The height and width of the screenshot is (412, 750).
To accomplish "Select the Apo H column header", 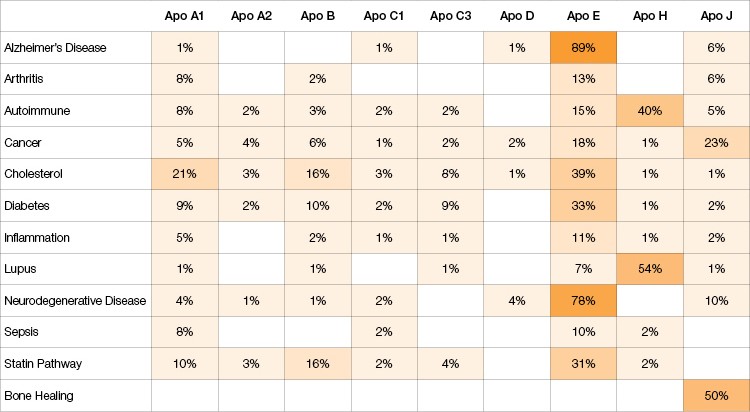I will point(650,16).
